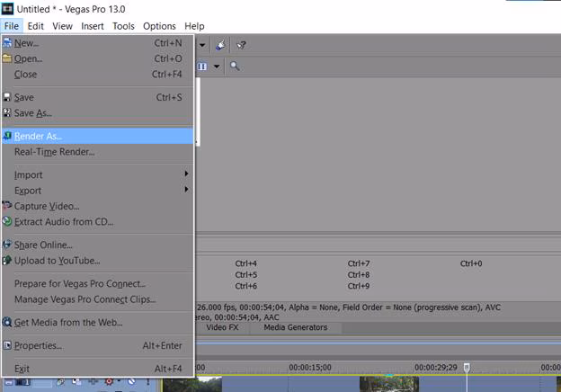Choose Real-Time Render... entry
This screenshot has width=561, height=392.
coord(97,152)
